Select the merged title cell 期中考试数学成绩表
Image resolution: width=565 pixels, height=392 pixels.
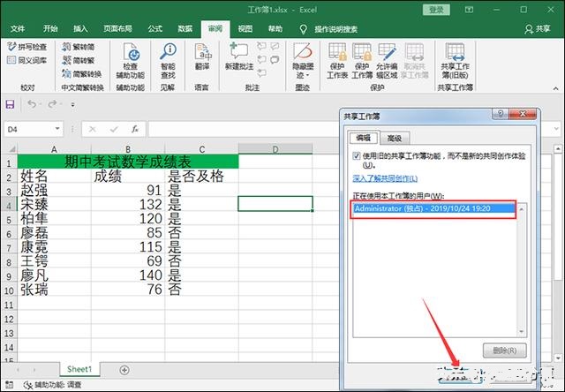coord(128,162)
